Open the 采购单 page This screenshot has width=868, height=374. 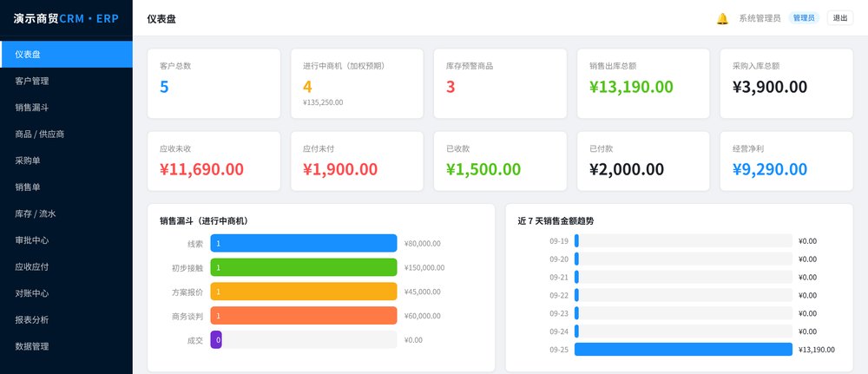67,161
